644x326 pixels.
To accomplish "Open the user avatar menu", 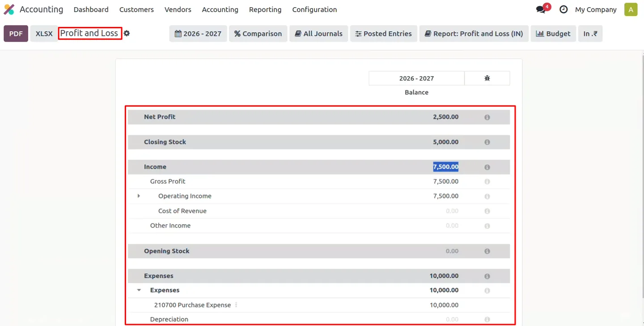I will pyautogui.click(x=631, y=9).
